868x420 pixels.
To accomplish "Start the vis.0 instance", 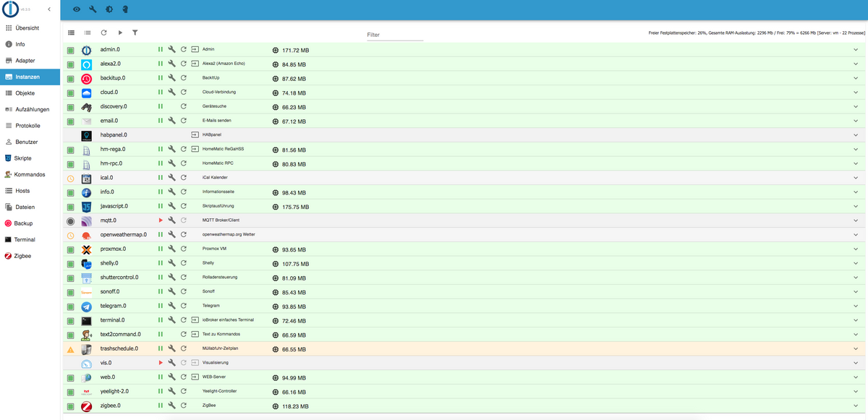I will [x=161, y=362].
